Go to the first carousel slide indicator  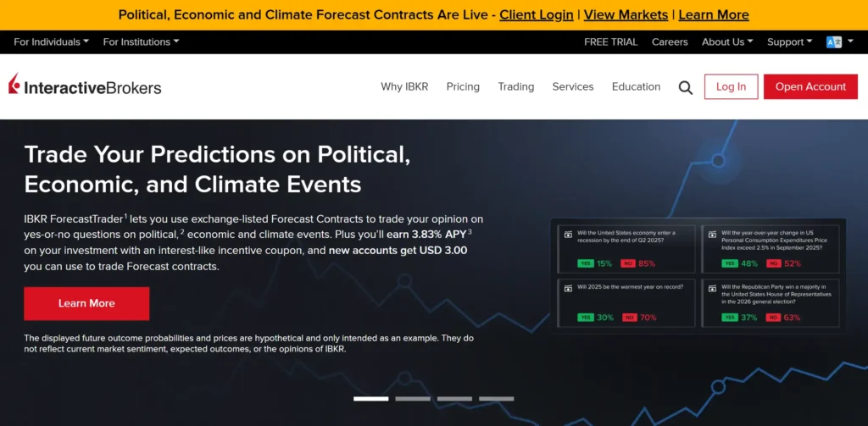pyautogui.click(x=371, y=398)
